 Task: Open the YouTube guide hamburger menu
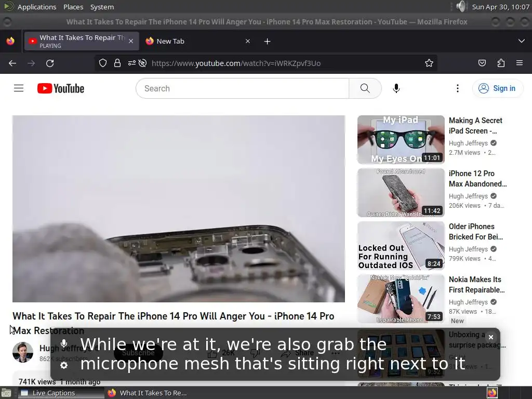point(19,88)
